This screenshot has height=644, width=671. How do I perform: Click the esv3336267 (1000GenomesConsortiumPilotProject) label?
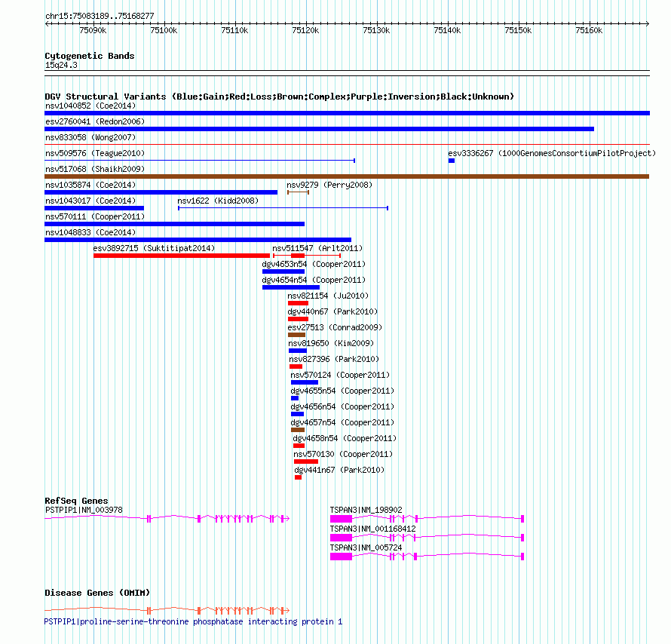(552, 153)
